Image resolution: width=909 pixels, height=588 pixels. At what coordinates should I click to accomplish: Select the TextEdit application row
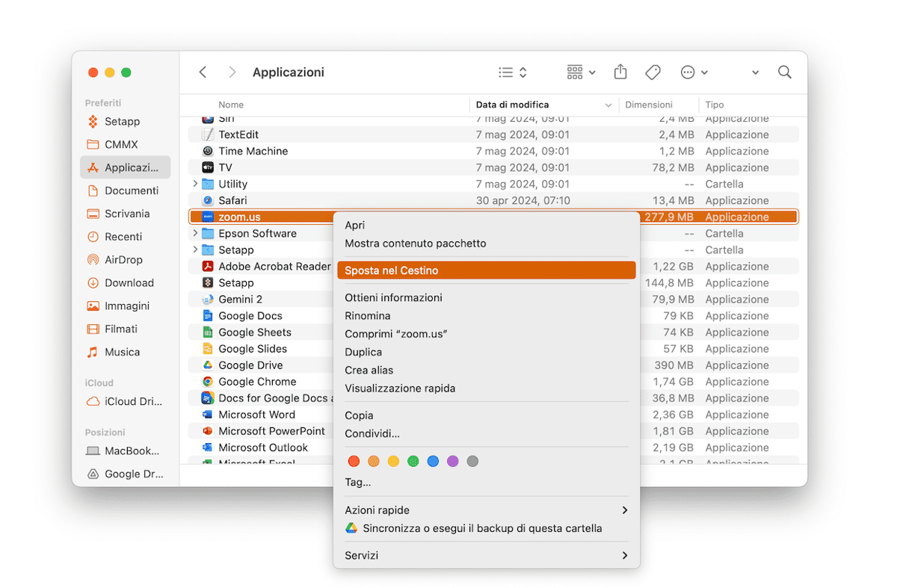tap(493, 134)
